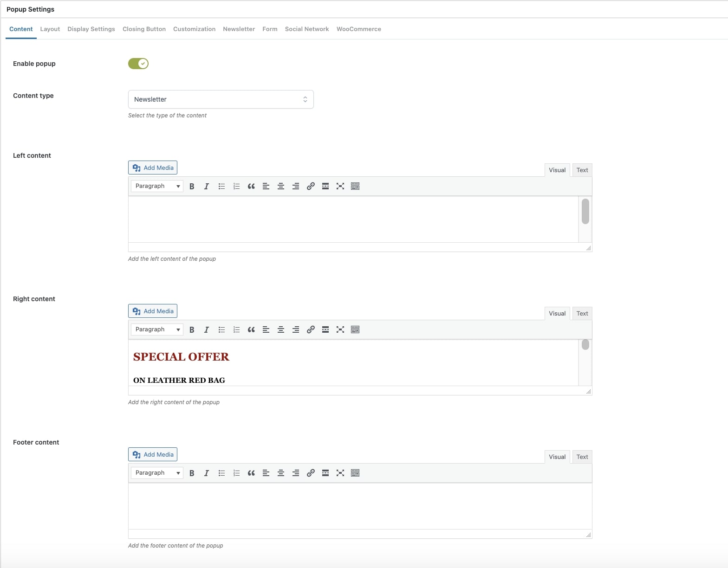Select the Content tab
Image resolution: width=728 pixels, height=568 pixels.
click(x=21, y=29)
